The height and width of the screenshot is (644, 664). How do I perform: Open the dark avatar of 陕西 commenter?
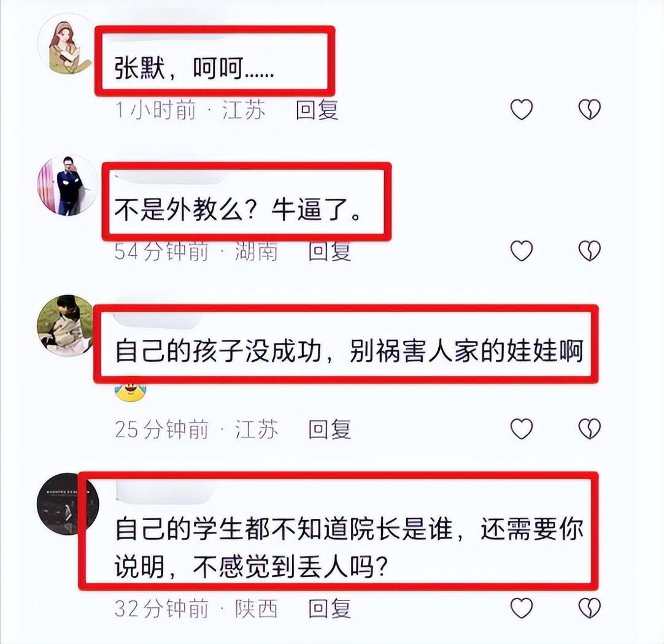coord(68,504)
